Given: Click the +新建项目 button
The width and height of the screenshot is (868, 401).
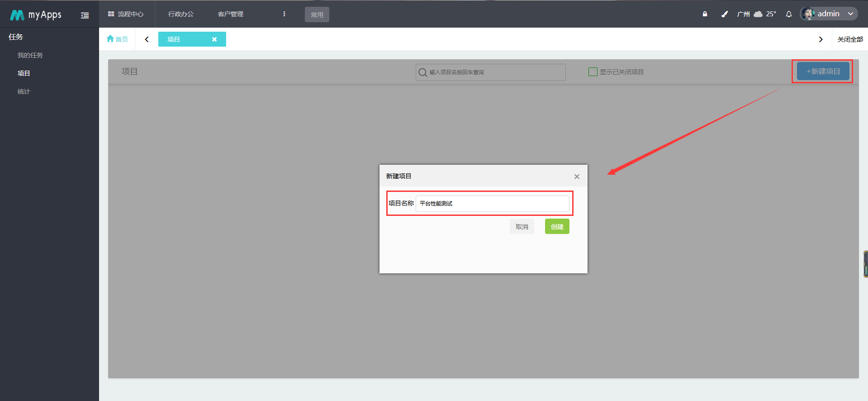Looking at the screenshot, I should pyautogui.click(x=823, y=72).
